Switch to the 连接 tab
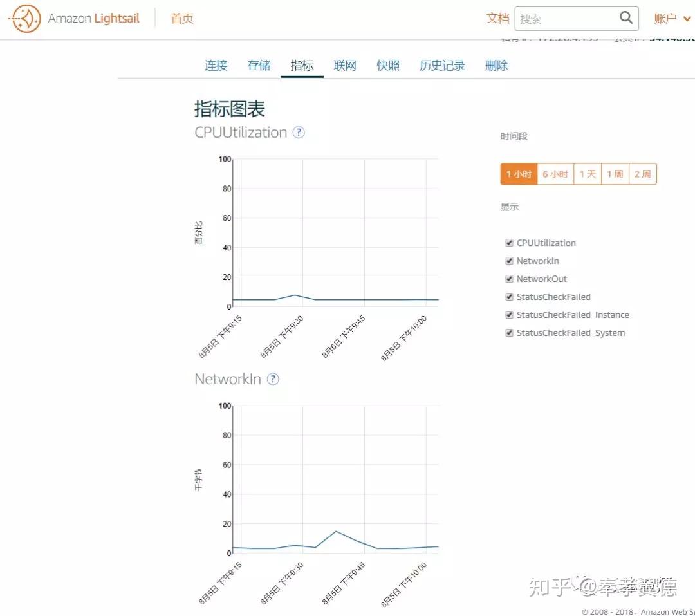This screenshot has height=616, width=695. (216, 65)
